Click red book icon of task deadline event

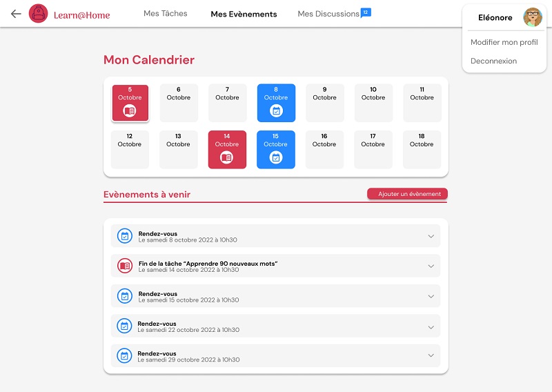pos(125,266)
